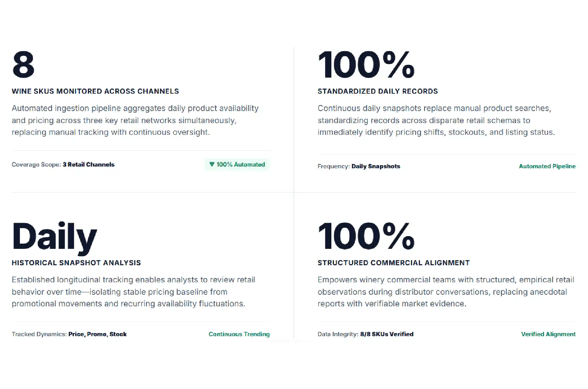Select the 100% Automated badge
The image size is (588, 389).
(237, 165)
